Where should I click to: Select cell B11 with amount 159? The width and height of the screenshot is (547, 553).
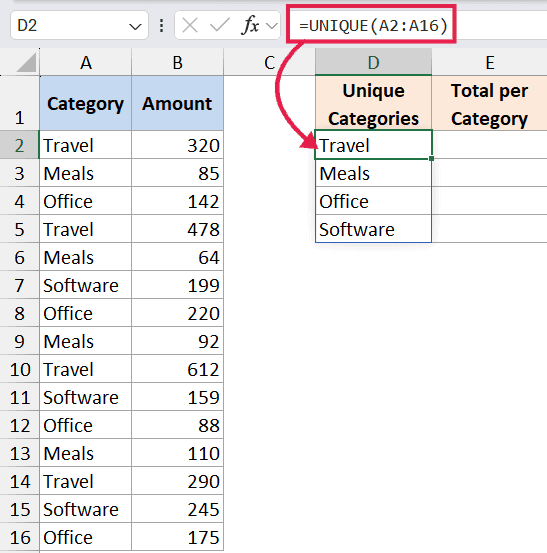[177, 397]
